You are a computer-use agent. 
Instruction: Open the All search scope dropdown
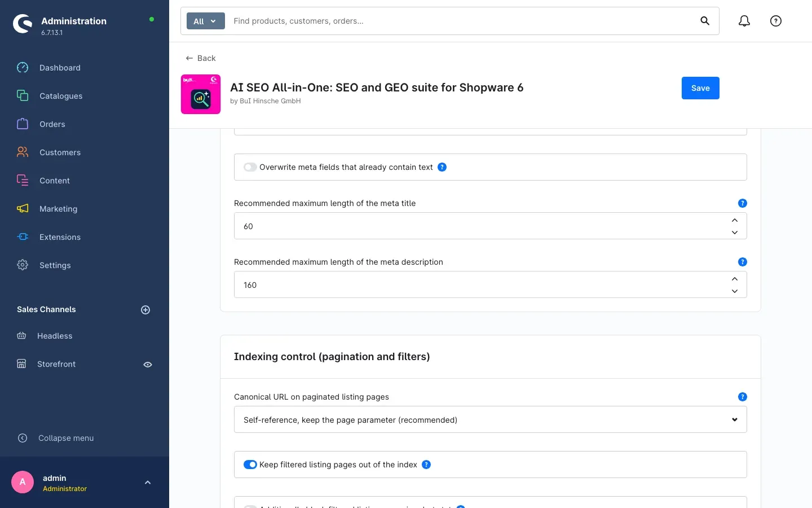pos(206,21)
